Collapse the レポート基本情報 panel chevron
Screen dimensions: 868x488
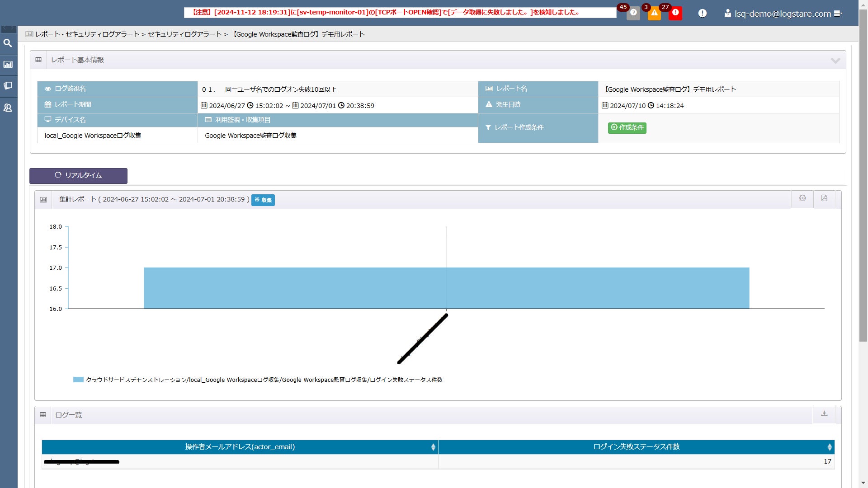tap(835, 61)
